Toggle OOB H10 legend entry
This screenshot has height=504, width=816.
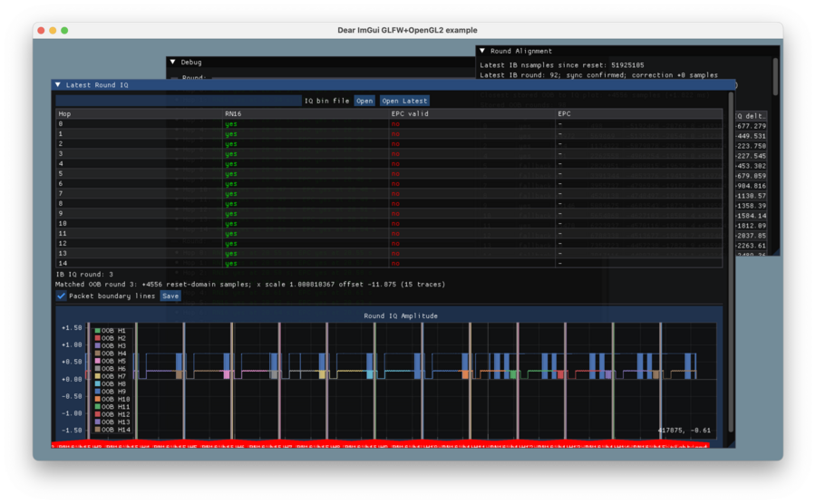pyautogui.click(x=112, y=400)
